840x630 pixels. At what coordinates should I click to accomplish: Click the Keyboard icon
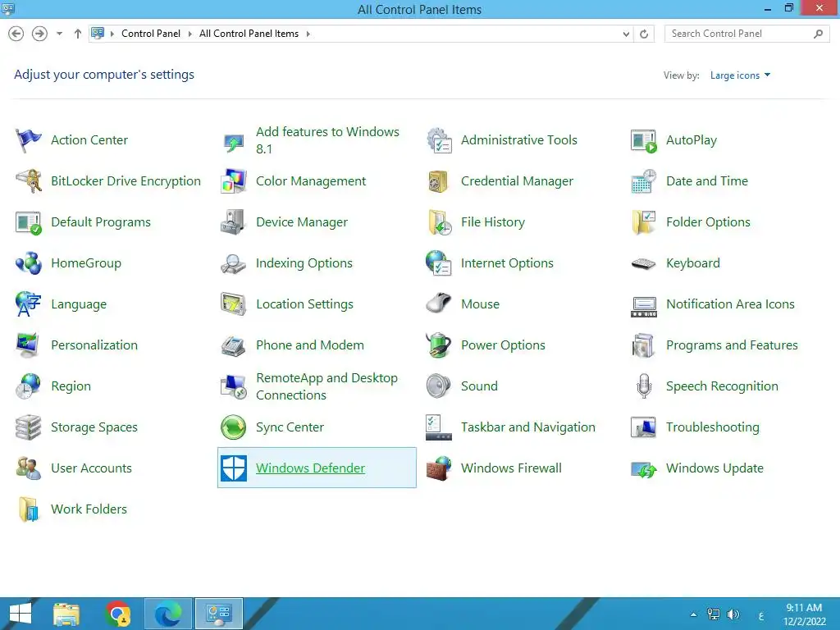pos(644,263)
